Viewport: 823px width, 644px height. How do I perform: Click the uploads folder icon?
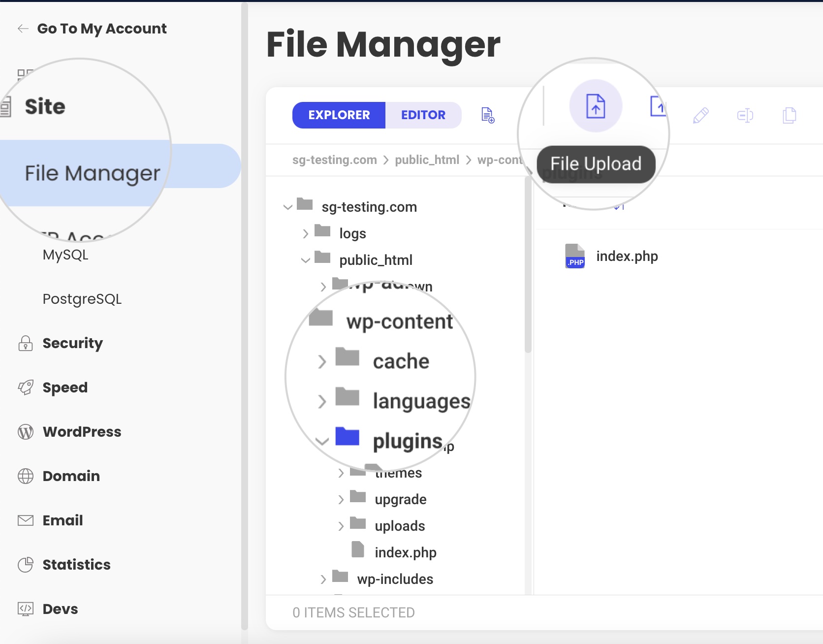[x=358, y=523]
